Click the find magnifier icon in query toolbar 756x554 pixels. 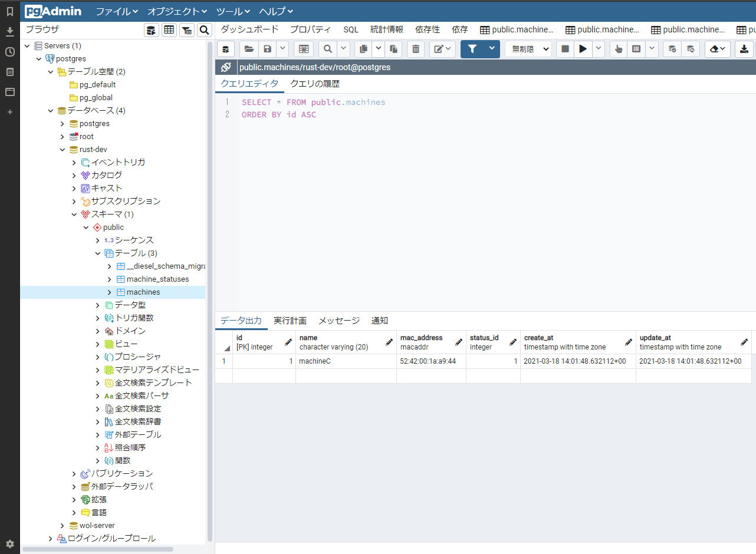[x=327, y=49]
